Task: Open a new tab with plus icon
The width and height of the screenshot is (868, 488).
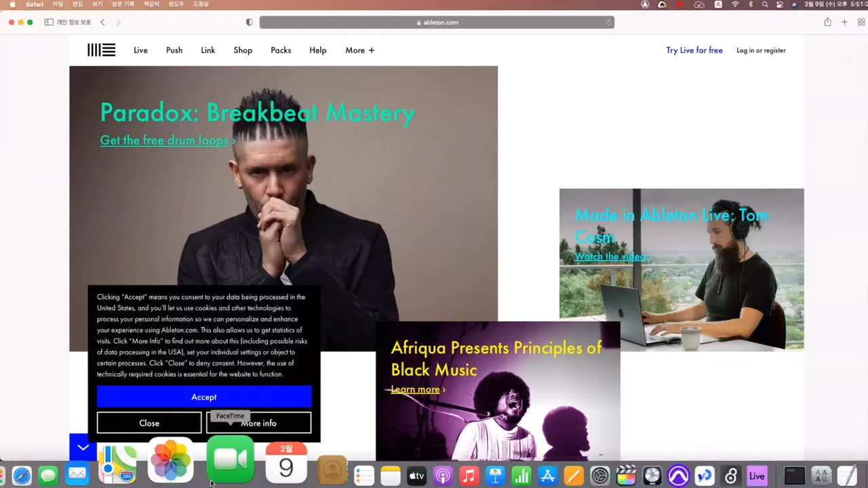Action: 844,22
